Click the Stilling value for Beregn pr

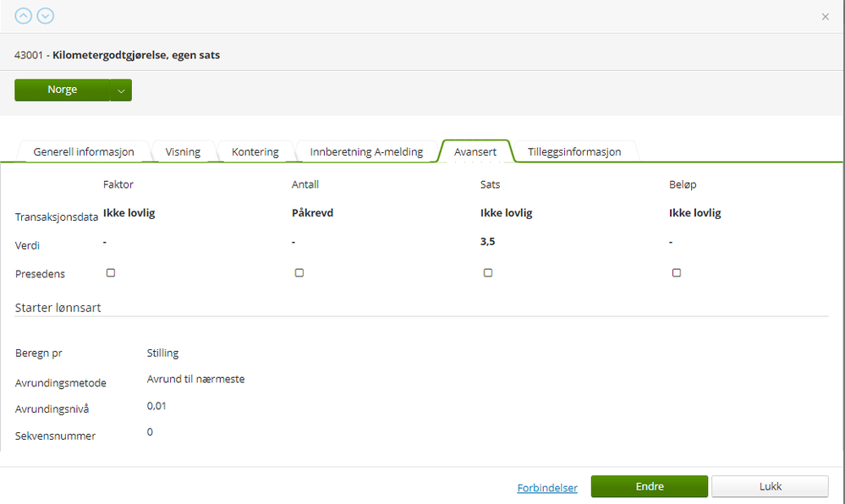tap(162, 353)
